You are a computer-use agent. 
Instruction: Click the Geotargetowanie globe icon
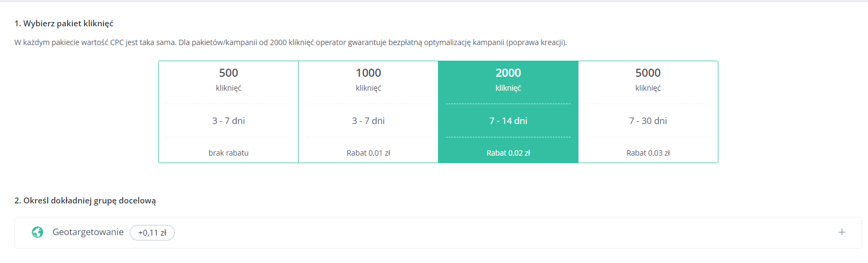pos(38,232)
